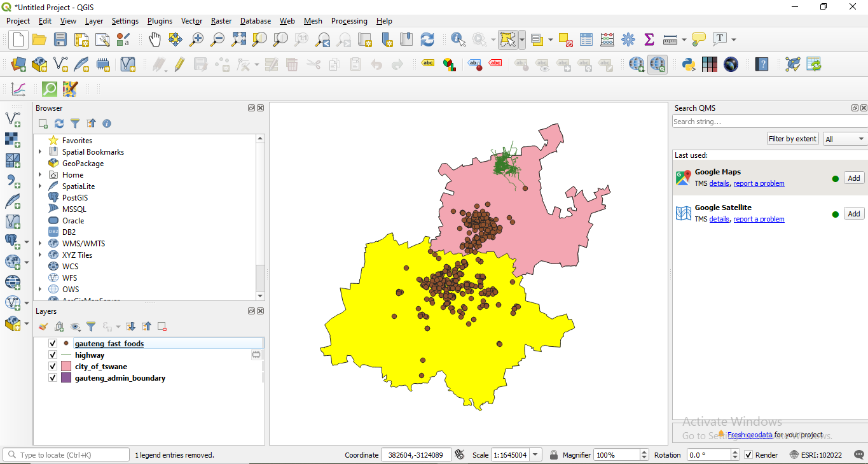The height and width of the screenshot is (464, 868).
Task: Click the brown gauteng_fast_foods point symbol
Action: tap(66, 344)
